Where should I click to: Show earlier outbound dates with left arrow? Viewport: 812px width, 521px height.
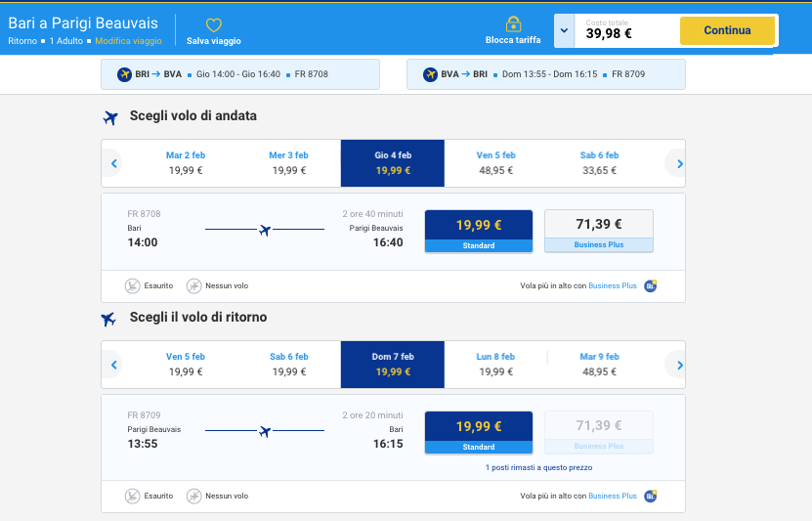[x=113, y=163]
